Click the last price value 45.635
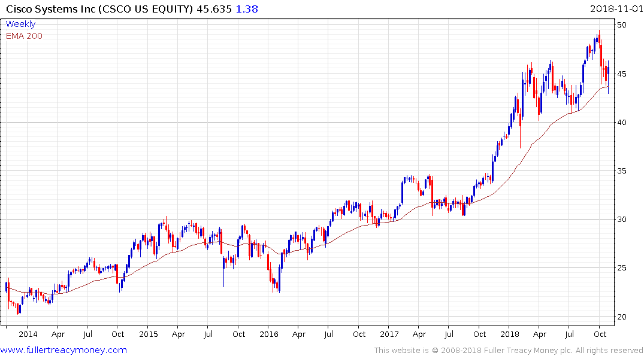644x359 pixels. point(214,9)
